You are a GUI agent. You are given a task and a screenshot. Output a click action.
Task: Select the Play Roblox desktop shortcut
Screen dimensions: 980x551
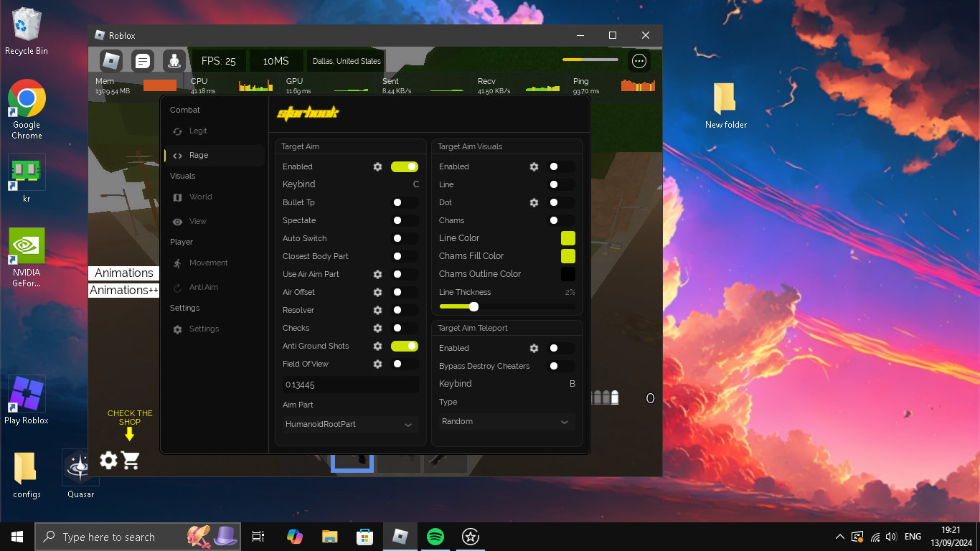pyautogui.click(x=27, y=400)
